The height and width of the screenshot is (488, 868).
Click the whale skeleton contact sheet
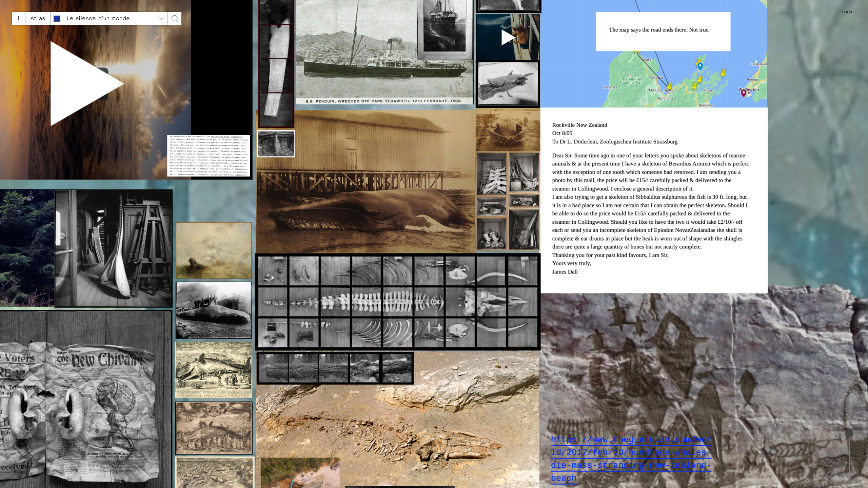(x=397, y=302)
